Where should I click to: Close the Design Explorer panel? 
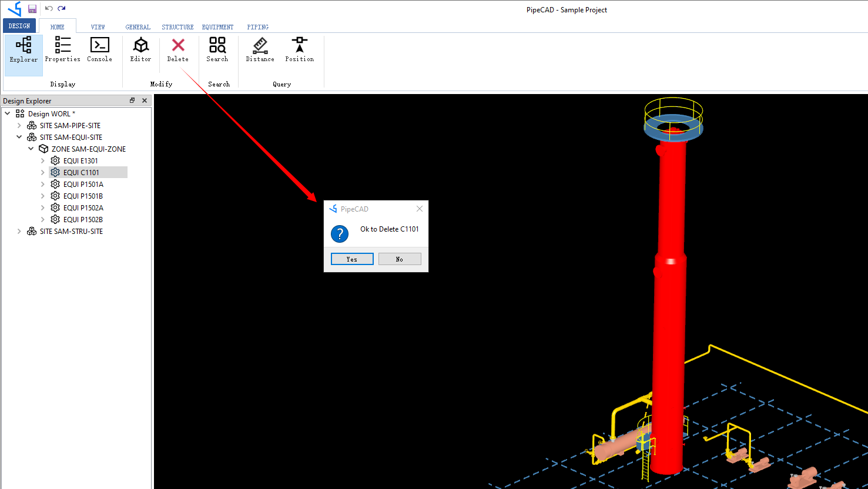point(145,101)
